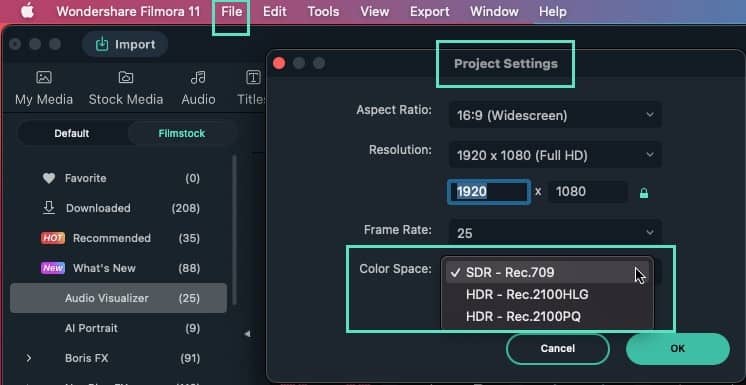The height and width of the screenshot is (385, 746).
Task: Switch to the Stock Media tab
Action: pos(126,88)
